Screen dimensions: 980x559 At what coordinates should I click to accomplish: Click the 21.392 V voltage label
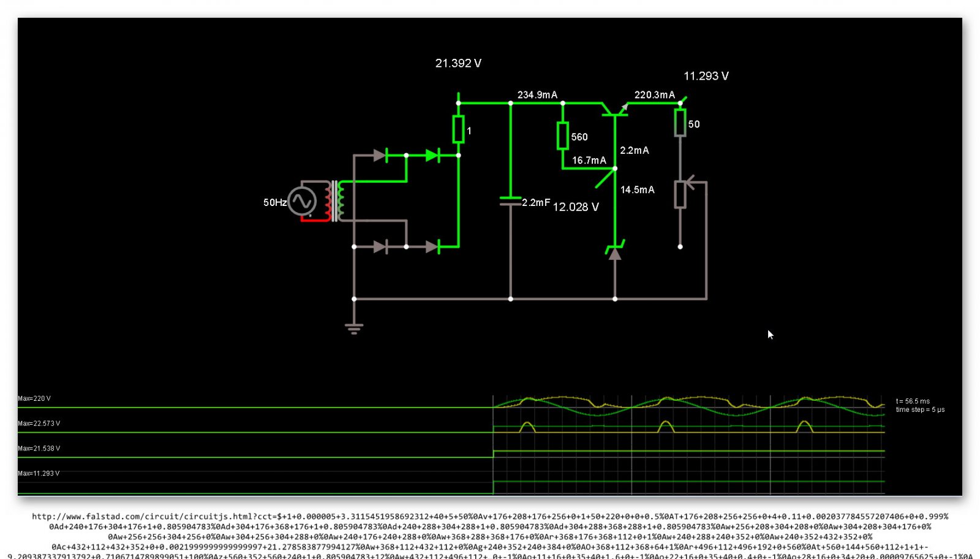click(x=458, y=63)
